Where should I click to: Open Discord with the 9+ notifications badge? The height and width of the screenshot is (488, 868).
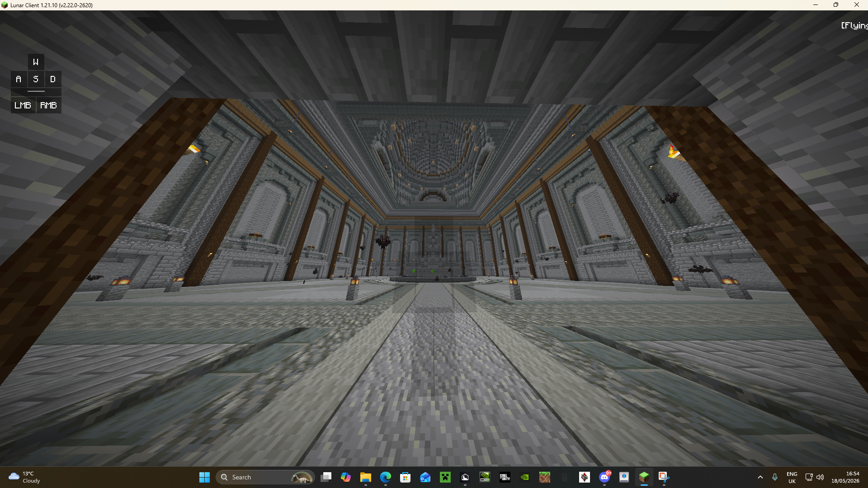pos(604,477)
